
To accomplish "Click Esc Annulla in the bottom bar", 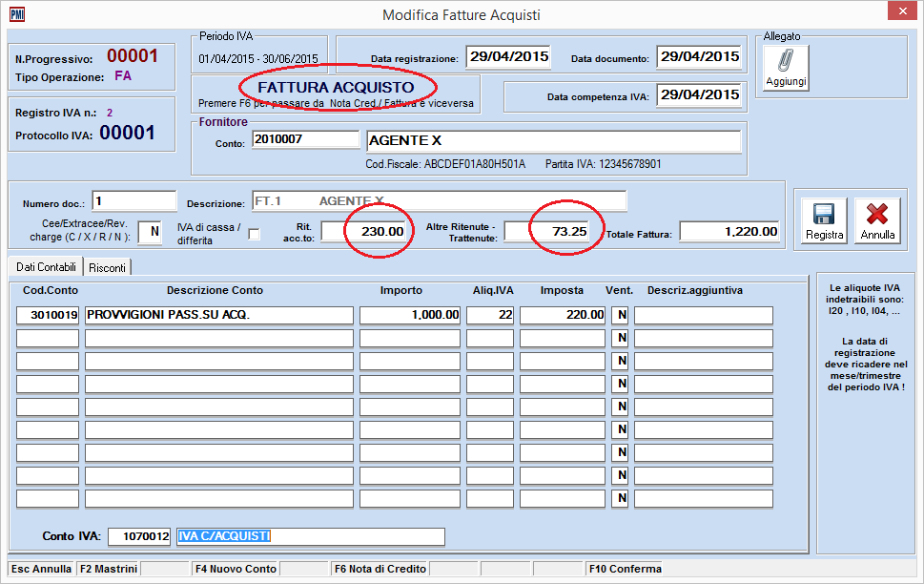I will [41, 569].
